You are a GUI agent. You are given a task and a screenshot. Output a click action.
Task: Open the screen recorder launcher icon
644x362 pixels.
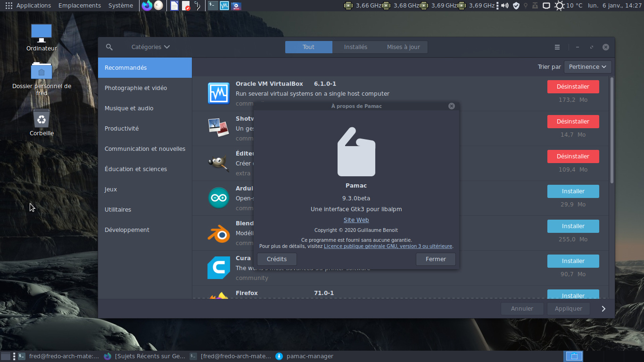tap(236, 6)
